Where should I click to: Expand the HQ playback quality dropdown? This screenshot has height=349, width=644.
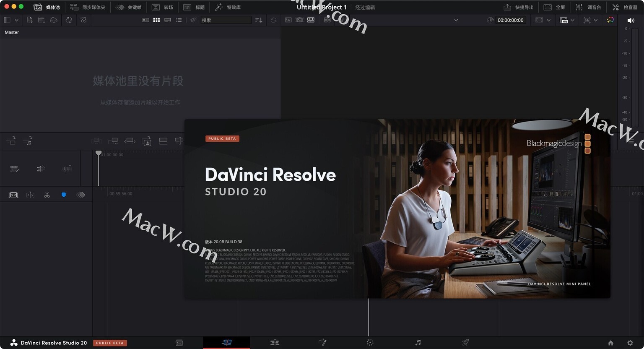(x=572, y=20)
